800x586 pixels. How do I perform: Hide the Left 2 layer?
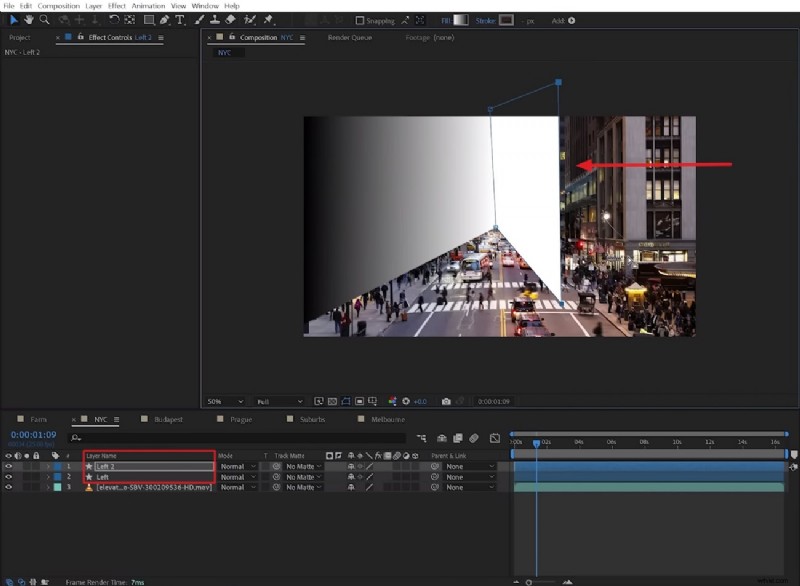point(9,464)
